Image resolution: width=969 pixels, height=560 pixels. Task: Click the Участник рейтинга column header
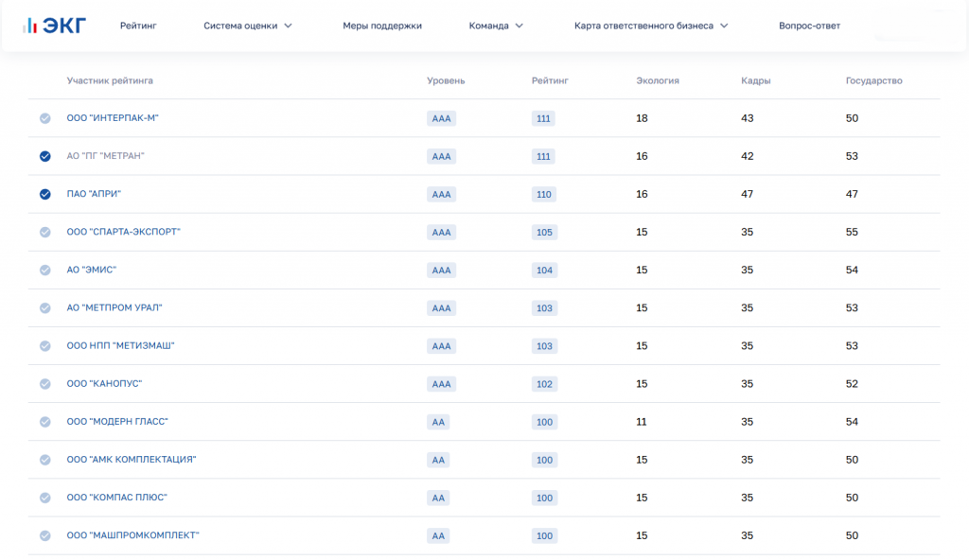pos(110,81)
